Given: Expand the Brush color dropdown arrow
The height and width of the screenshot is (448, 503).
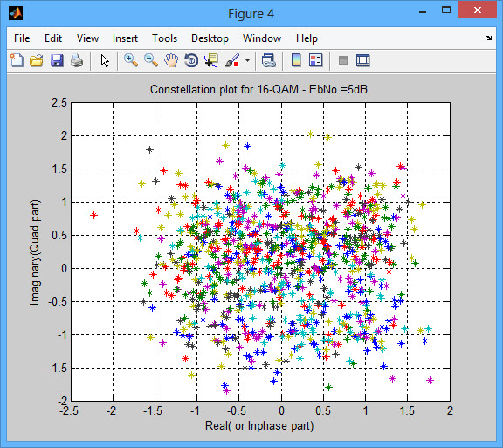Looking at the screenshot, I should 247,60.
